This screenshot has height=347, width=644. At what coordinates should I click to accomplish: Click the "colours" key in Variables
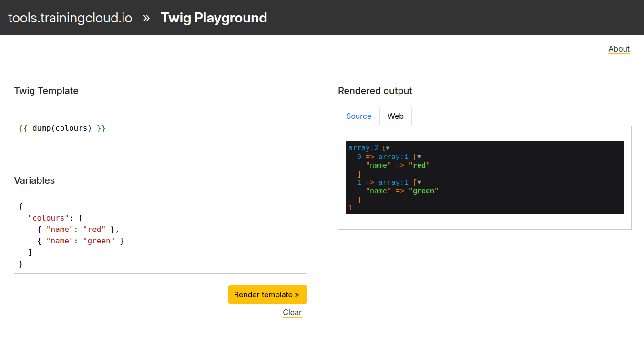point(49,218)
